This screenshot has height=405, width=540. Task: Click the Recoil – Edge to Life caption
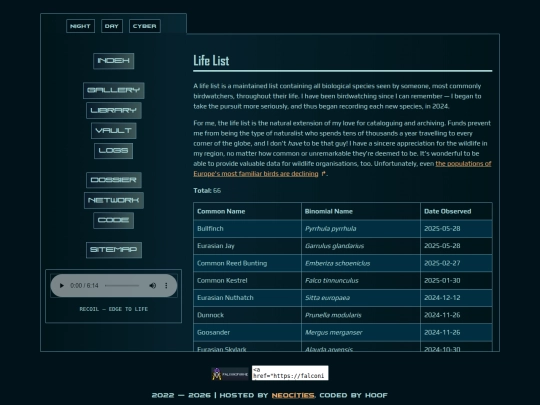(114, 309)
